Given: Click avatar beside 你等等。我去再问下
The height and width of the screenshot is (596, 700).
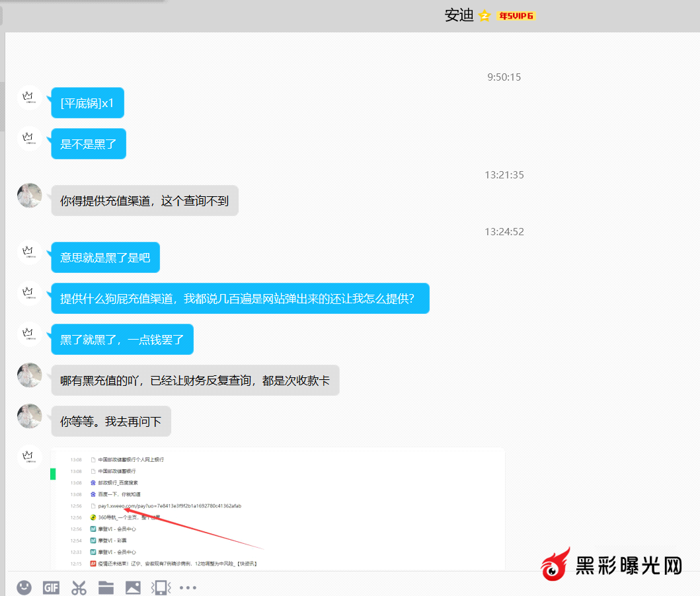Looking at the screenshot, I should pyautogui.click(x=29, y=416).
